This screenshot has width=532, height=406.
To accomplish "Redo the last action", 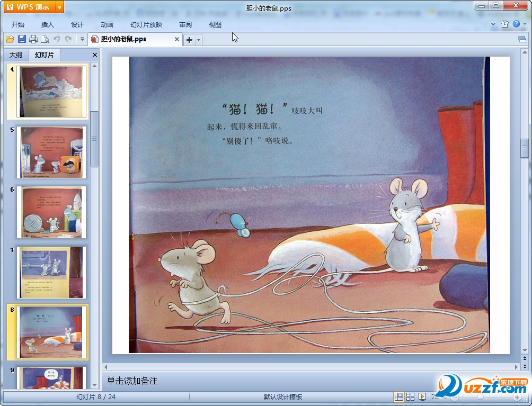I will pyautogui.click(x=68, y=39).
